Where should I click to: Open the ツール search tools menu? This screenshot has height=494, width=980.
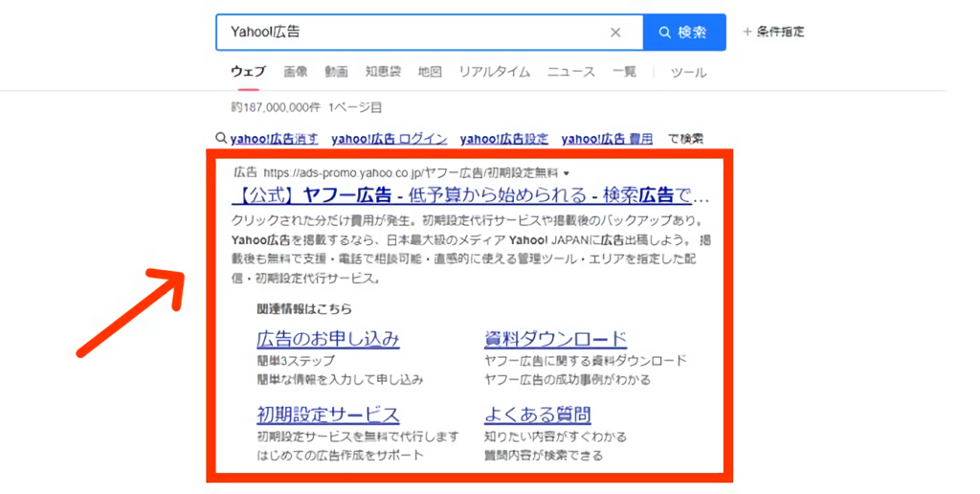tap(689, 72)
